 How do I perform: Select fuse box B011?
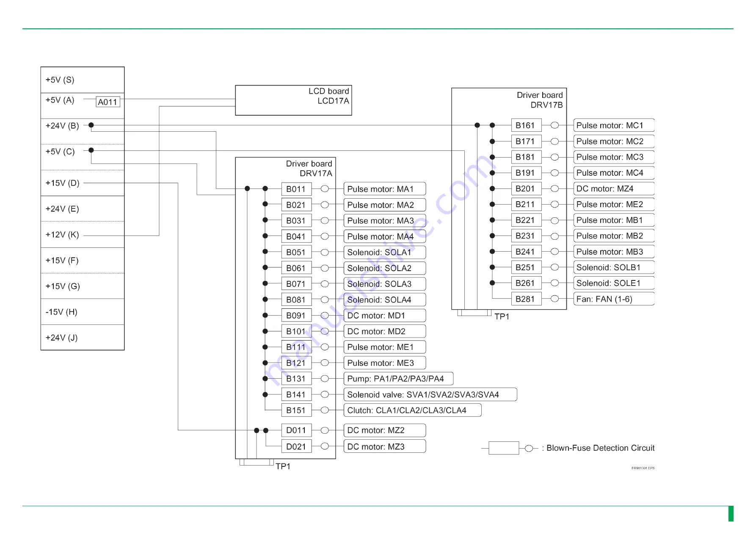pos(296,189)
